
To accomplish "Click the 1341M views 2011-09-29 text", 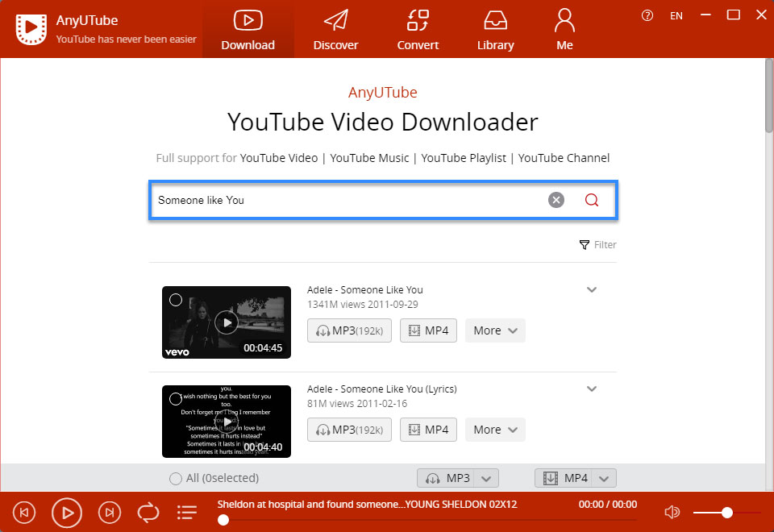I will pos(362,305).
